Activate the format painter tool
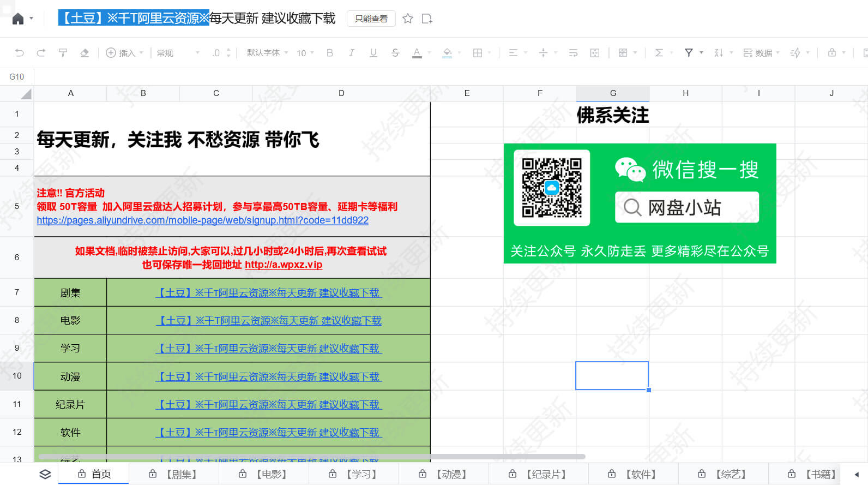 tap(63, 53)
